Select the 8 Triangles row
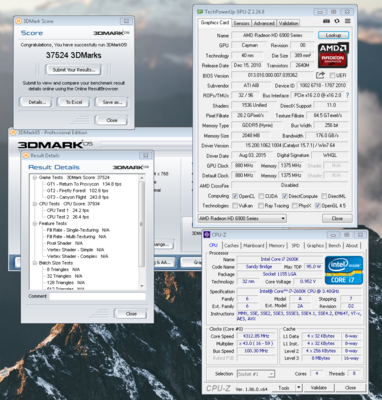This screenshot has height=400, width=382. [63, 270]
